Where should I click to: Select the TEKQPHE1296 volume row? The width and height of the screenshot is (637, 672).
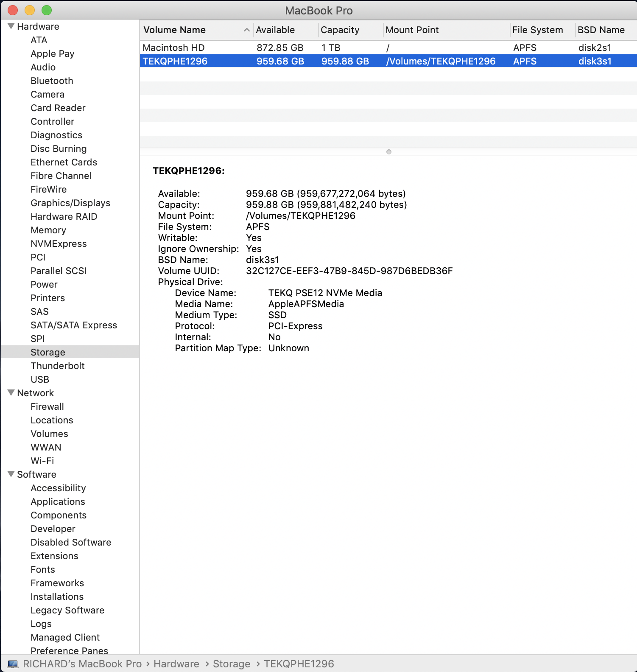pyautogui.click(x=388, y=61)
